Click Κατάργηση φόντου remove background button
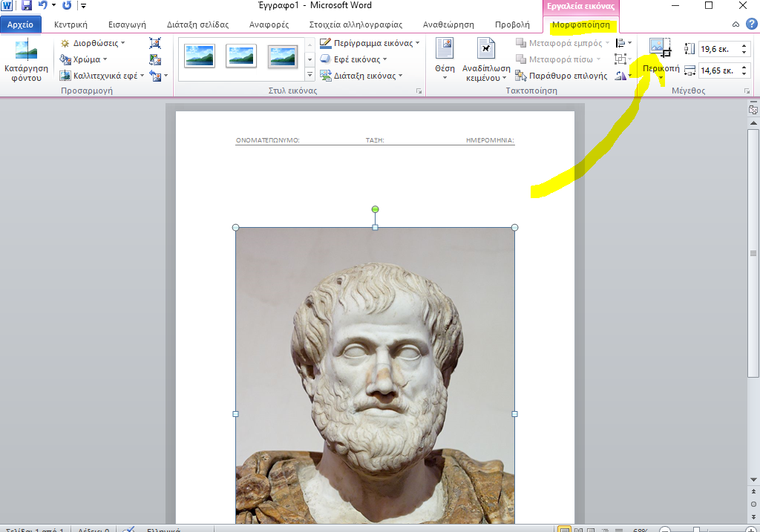 (x=26, y=61)
